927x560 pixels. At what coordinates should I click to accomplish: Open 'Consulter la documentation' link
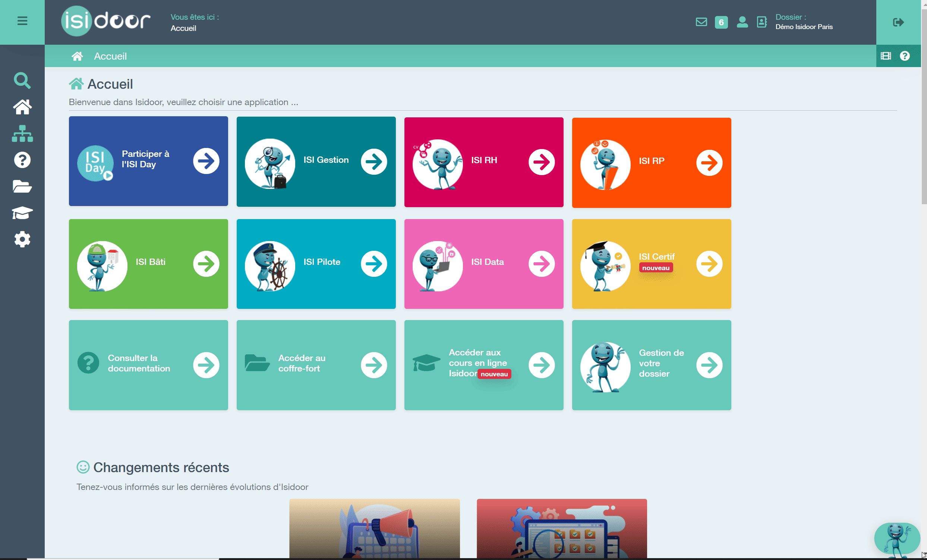(x=139, y=363)
